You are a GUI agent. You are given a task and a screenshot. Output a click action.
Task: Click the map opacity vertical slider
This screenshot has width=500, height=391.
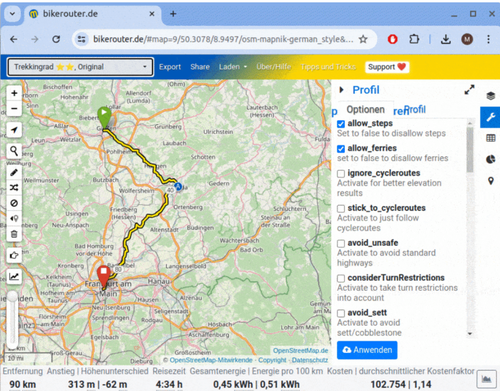point(13,319)
